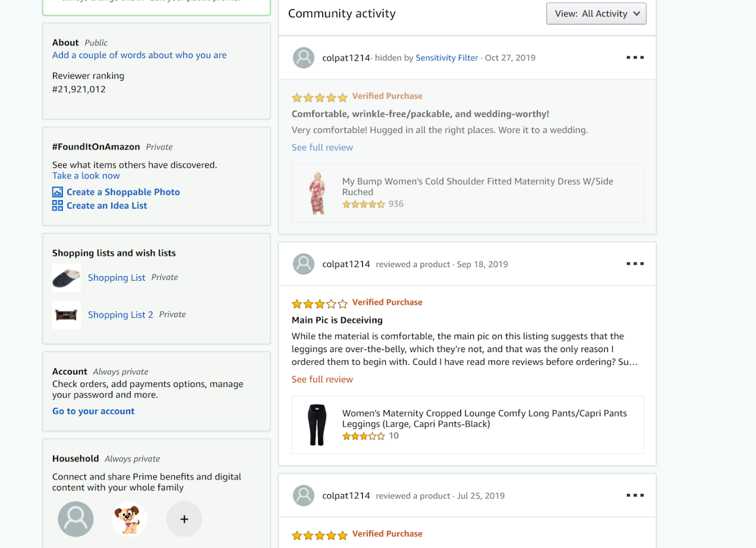Click the Create an Idea List grid icon
756x548 pixels.
[x=58, y=205]
